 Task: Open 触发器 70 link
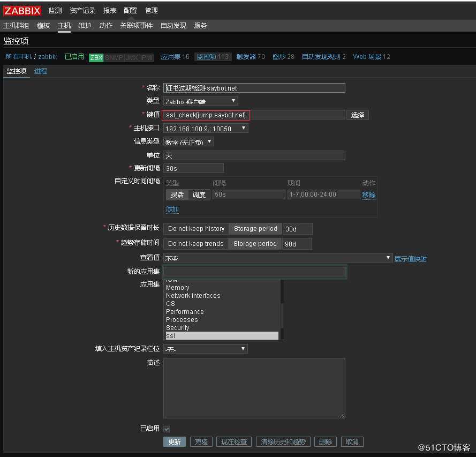point(251,56)
